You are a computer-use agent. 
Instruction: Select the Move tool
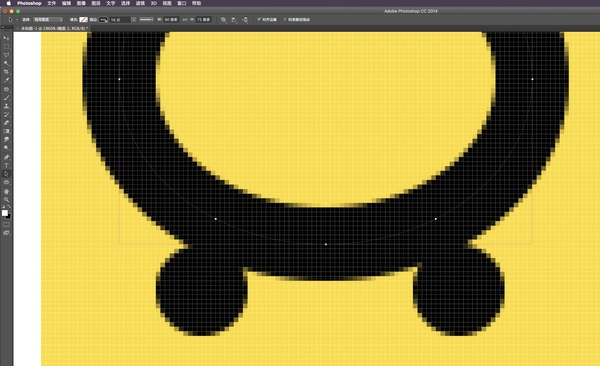(7, 38)
